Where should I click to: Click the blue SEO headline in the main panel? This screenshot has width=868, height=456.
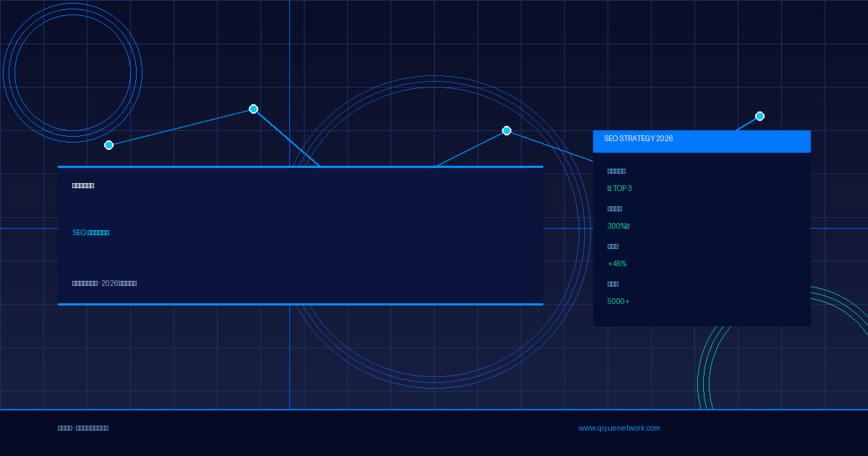[91, 232]
